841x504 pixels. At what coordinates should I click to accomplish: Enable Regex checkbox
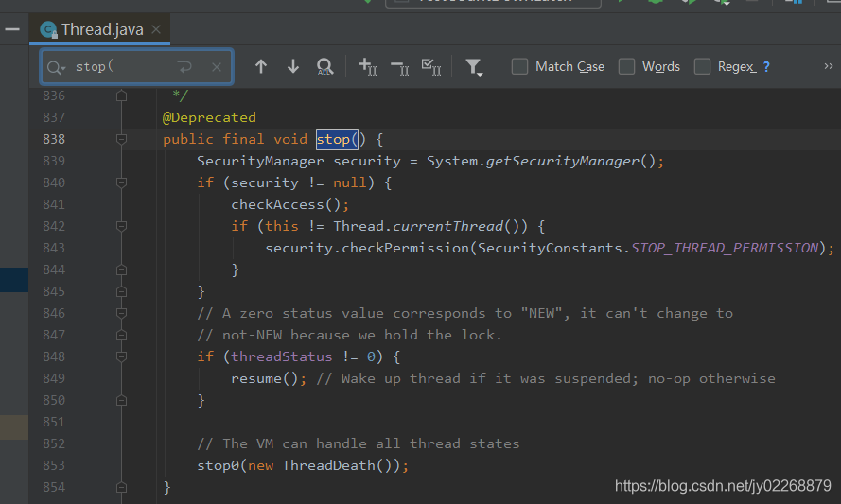702,66
